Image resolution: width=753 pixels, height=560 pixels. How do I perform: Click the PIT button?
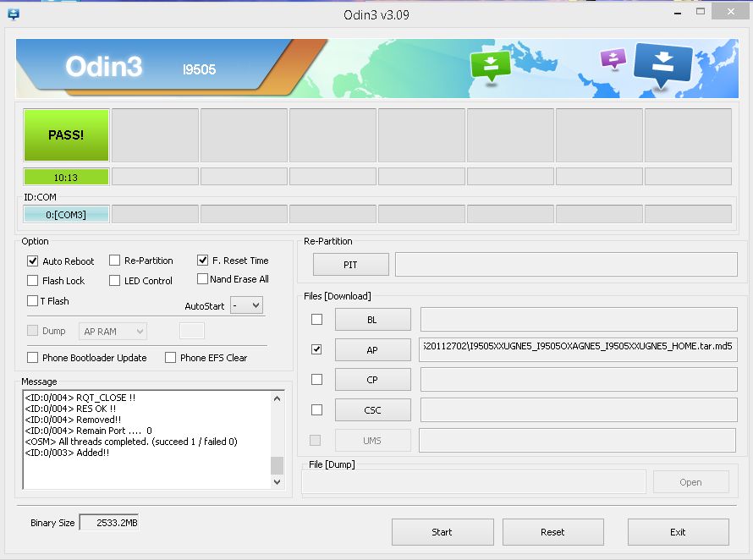coord(350,265)
